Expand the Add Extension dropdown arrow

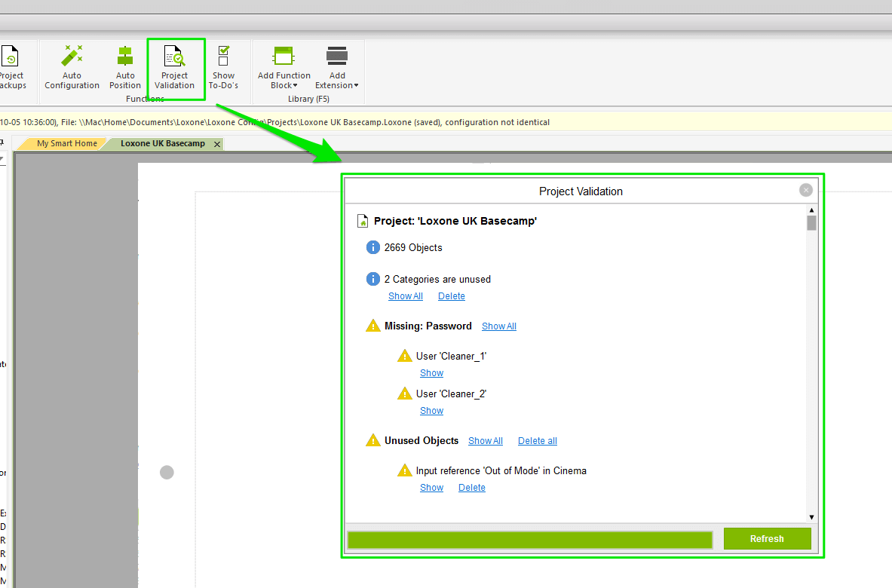click(x=356, y=86)
